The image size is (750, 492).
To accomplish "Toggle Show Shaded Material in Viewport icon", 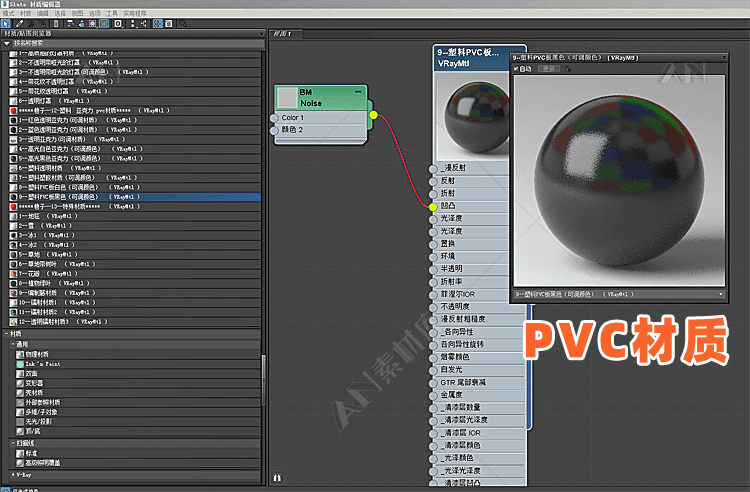I will 93,23.
